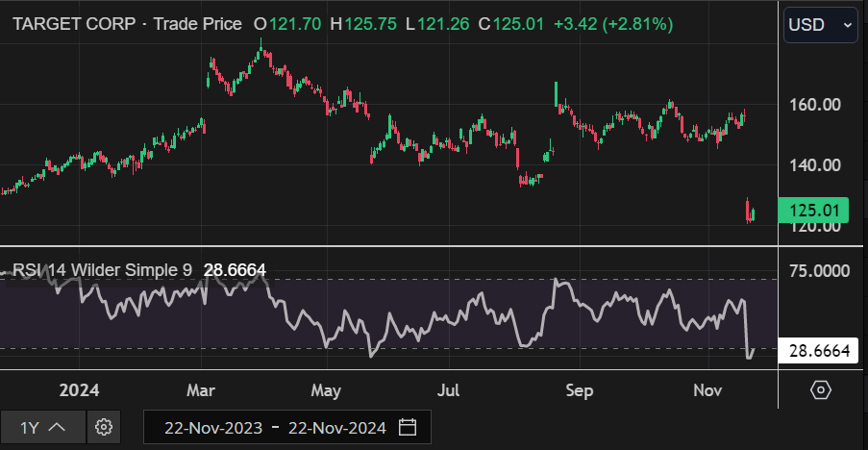Screen dimensions: 868x450
Task: Click the Sep time axis label
Action: pos(579,390)
